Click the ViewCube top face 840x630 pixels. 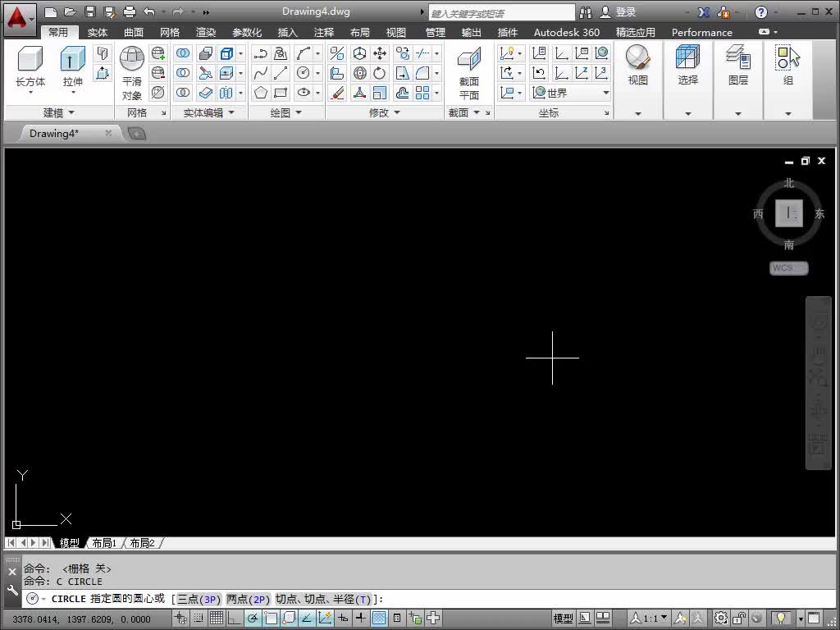click(x=788, y=213)
